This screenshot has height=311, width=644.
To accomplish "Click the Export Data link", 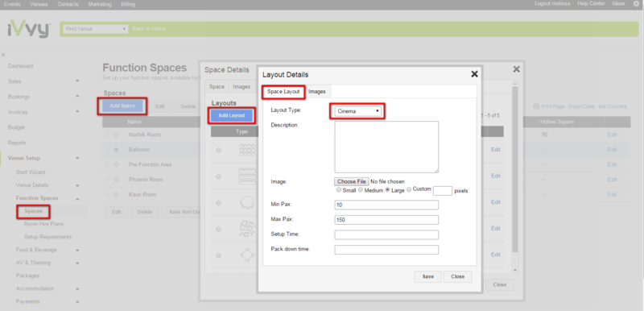I will click(581, 106).
